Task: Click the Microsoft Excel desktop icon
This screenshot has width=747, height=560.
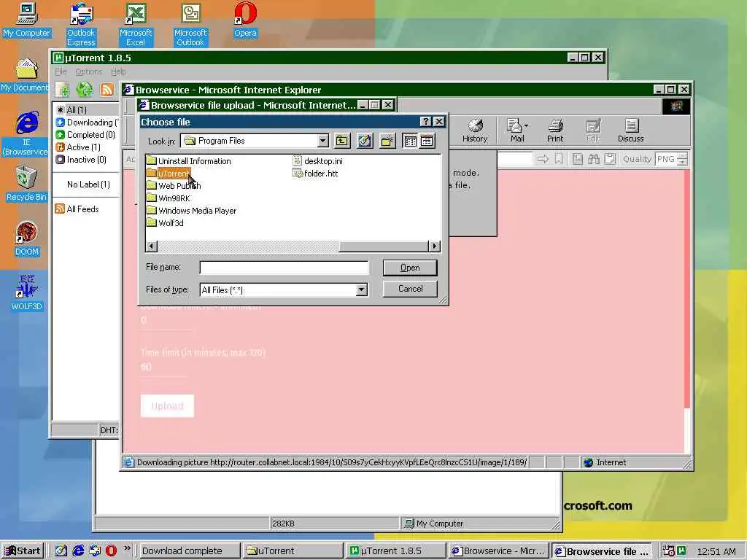Action: (136, 24)
